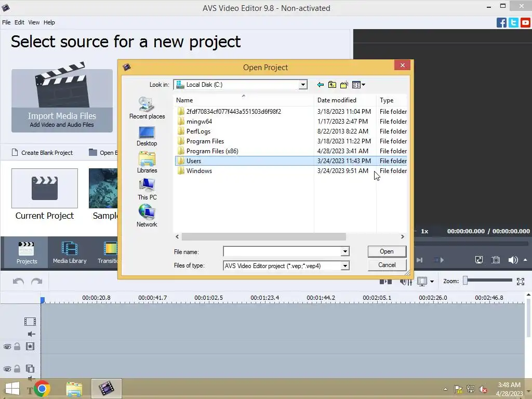532x399 pixels.
Task: Open the Facebook link icon
Action: tap(501, 23)
